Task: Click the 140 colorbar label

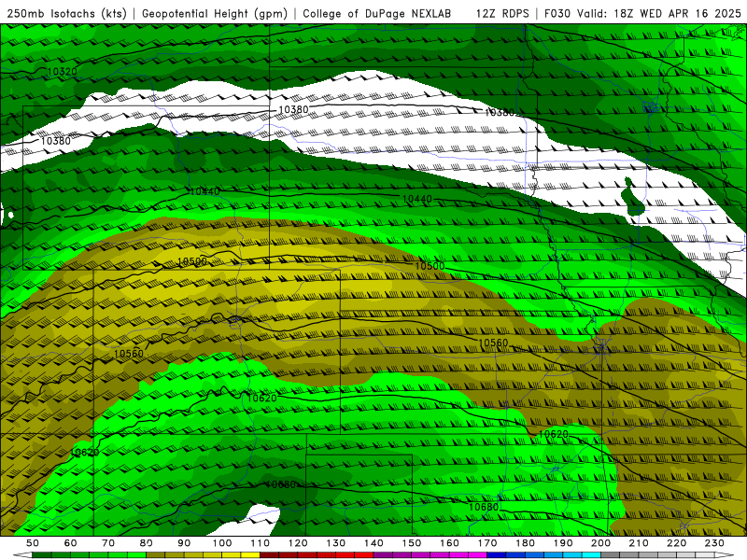Action: (x=373, y=543)
